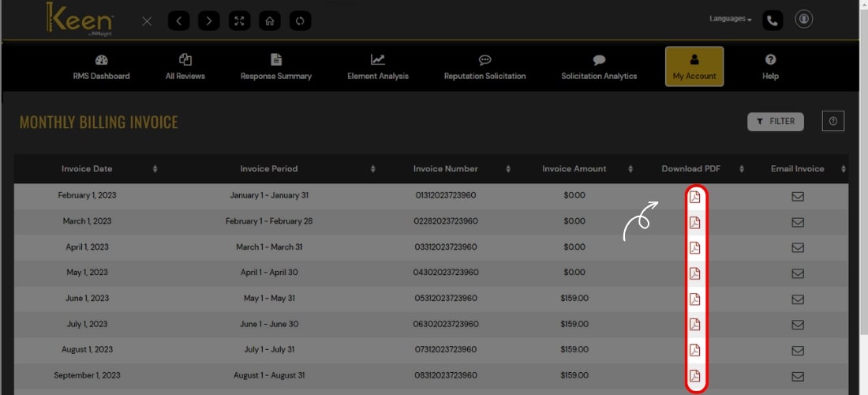Viewport: 868px width, 395px height.
Task: Sort by Invoice Date column arrows
Action: tap(155, 169)
